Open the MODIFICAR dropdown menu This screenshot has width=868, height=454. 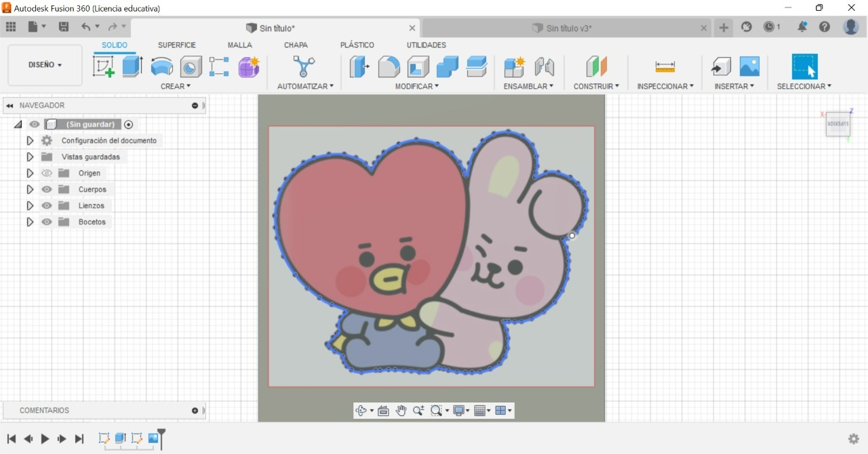coord(417,86)
